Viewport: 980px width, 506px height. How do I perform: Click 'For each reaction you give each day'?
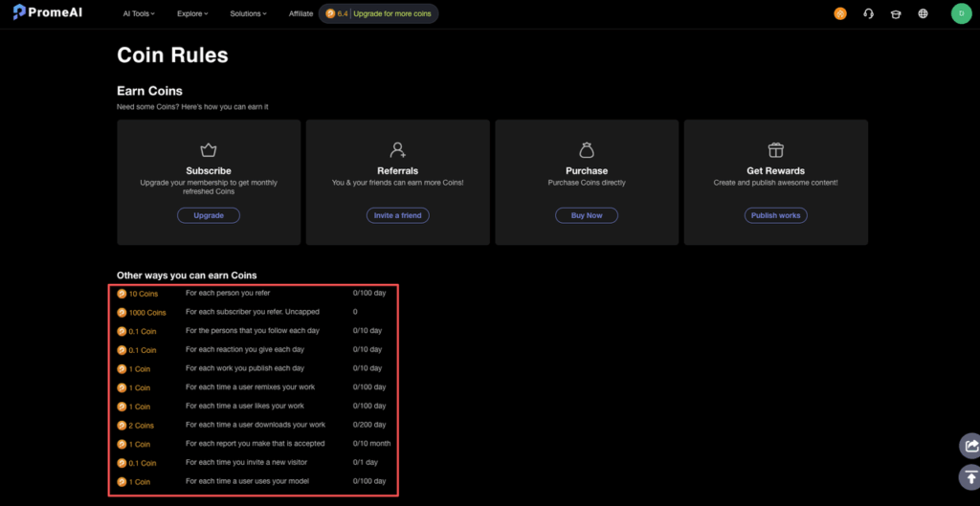click(x=245, y=349)
